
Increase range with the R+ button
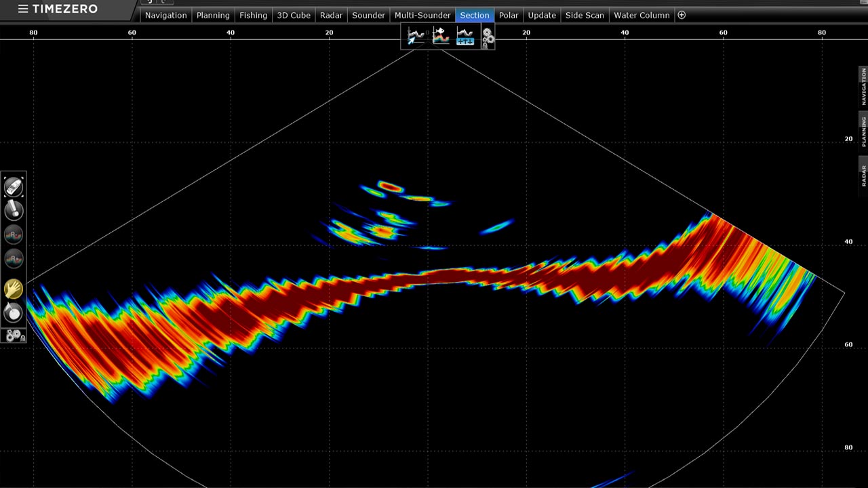[x=14, y=258]
